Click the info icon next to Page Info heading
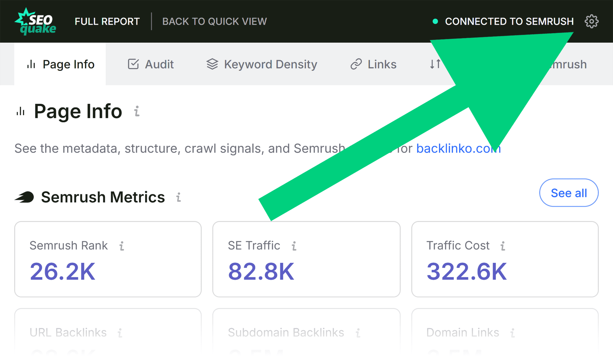The height and width of the screenshot is (364, 613). (137, 111)
